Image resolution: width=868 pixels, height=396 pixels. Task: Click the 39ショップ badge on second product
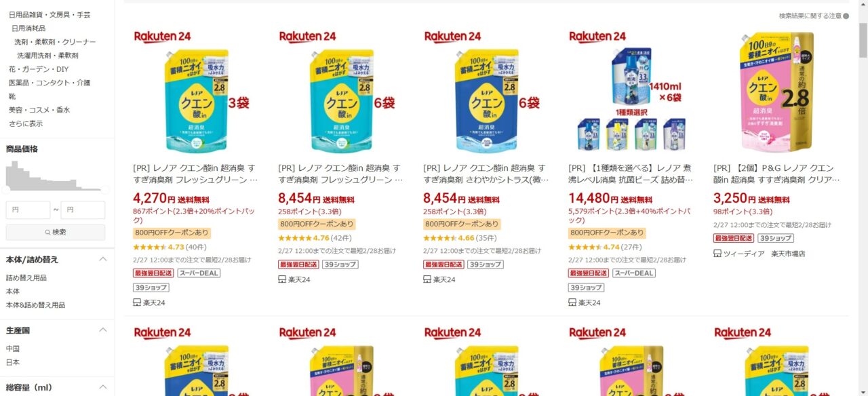point(342,264)
